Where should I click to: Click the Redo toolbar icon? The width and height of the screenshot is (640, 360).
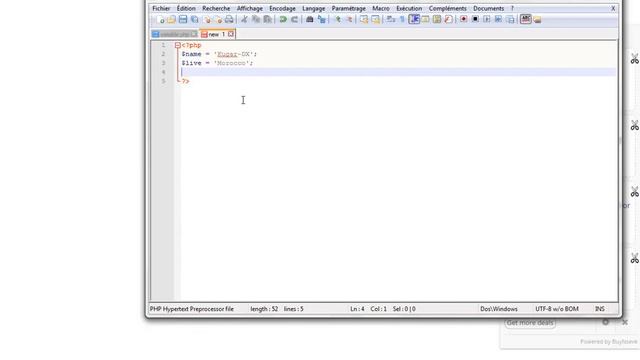(294, 19)
